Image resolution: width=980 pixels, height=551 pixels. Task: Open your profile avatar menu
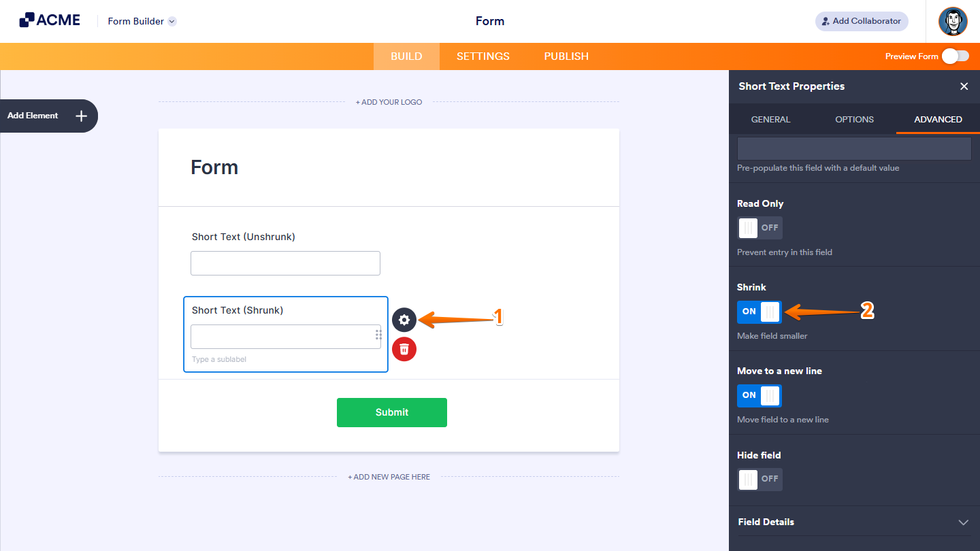953,21
